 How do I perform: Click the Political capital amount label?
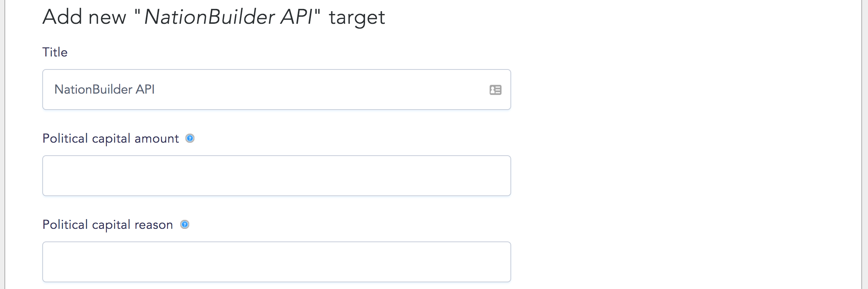pos(111,139)
